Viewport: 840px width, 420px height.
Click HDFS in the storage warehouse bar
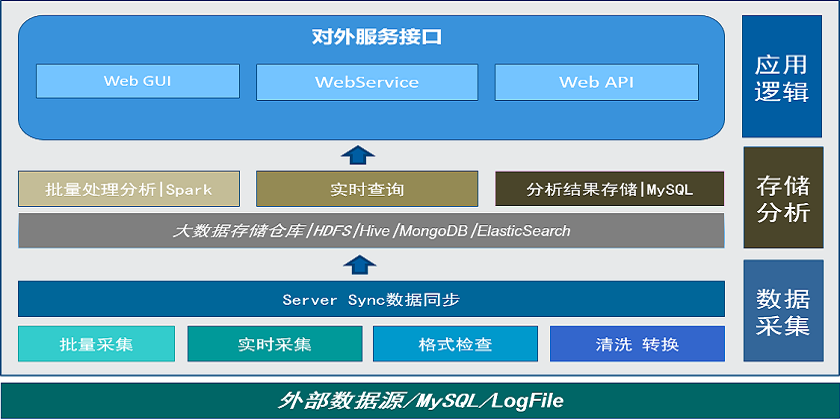pyautogui.click(x=333, y=231)
